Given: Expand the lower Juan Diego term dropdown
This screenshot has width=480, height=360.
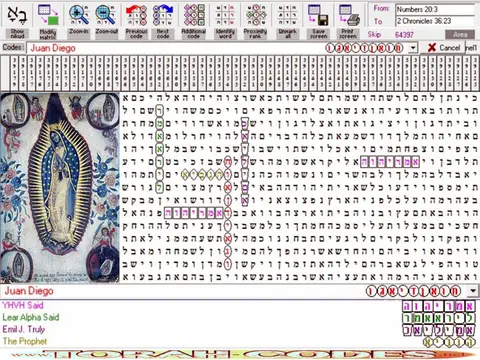Looking at the screenshot, I should 473,291.
